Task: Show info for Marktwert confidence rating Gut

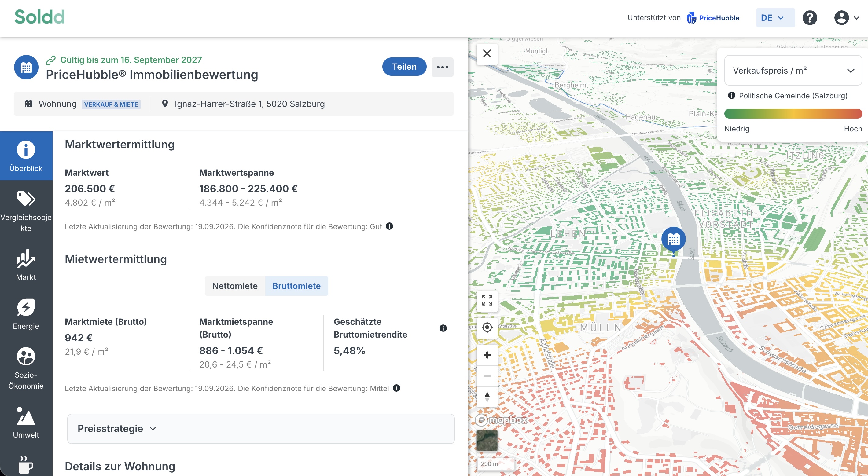Action: tap(389, 226)
